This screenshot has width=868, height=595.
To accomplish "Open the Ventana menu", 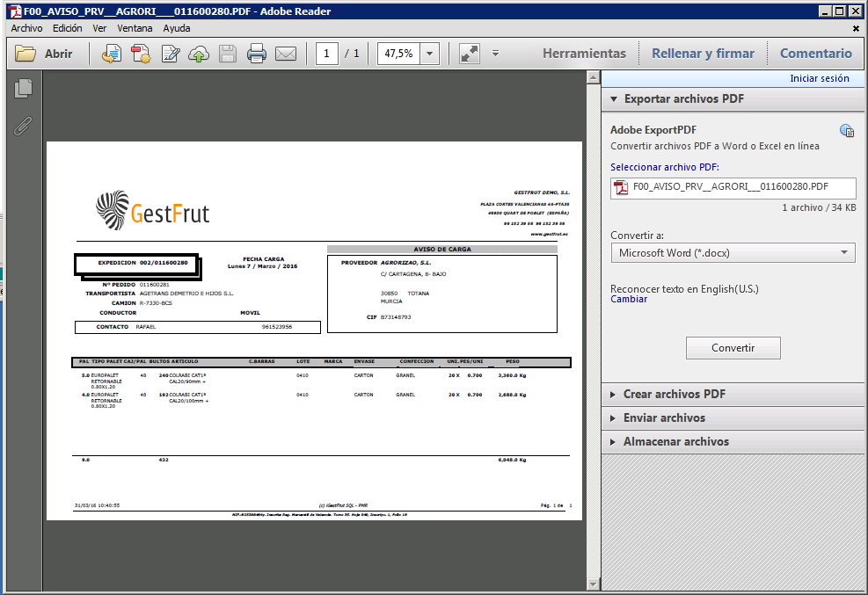I will point(135,28).
